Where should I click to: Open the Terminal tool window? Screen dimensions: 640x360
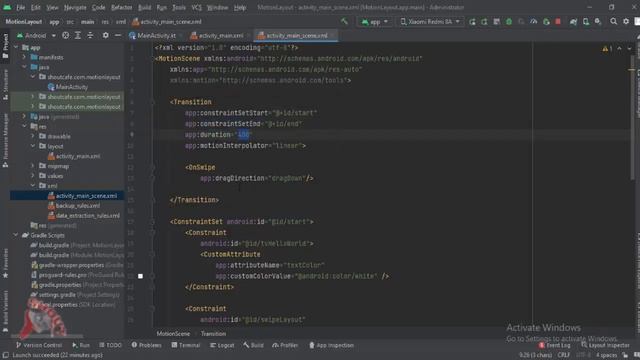pyautogui.click(x=186, y=345)
